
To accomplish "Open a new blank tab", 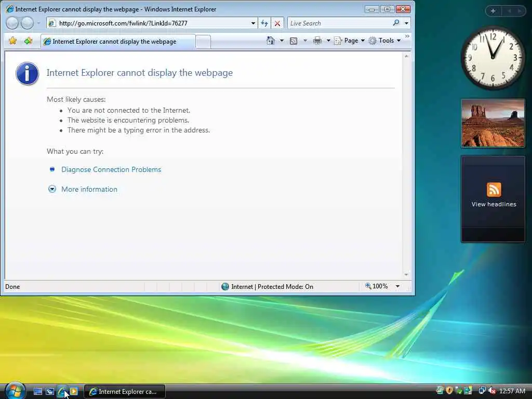I will coord(203,42).
